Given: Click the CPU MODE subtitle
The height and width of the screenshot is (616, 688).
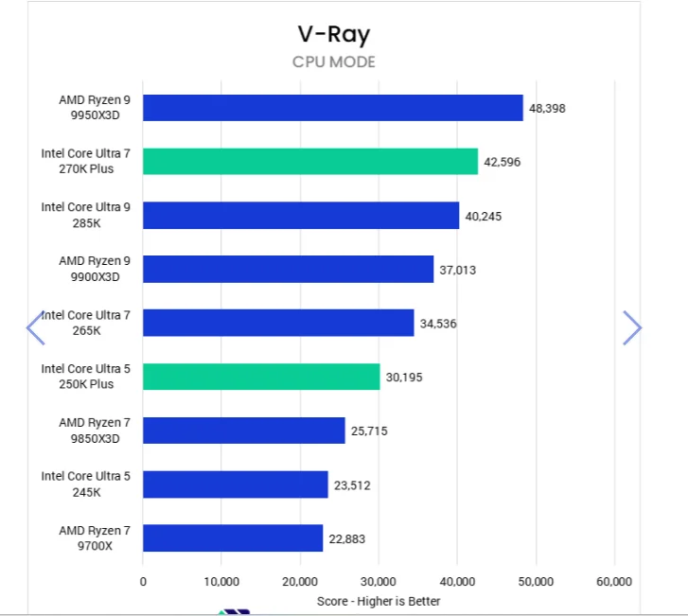Looking at the screenshot, I should click(x=334, y=62).
